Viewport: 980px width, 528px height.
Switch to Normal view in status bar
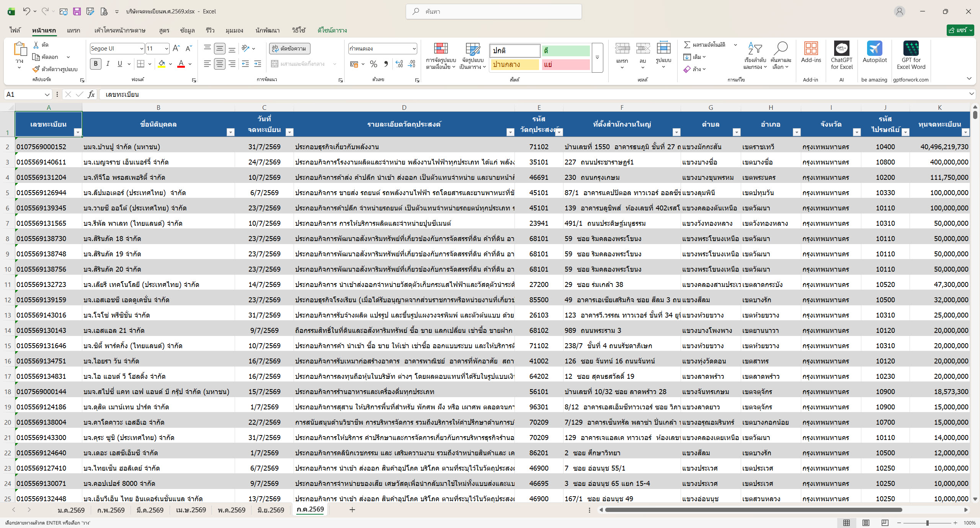click(846, 523)
